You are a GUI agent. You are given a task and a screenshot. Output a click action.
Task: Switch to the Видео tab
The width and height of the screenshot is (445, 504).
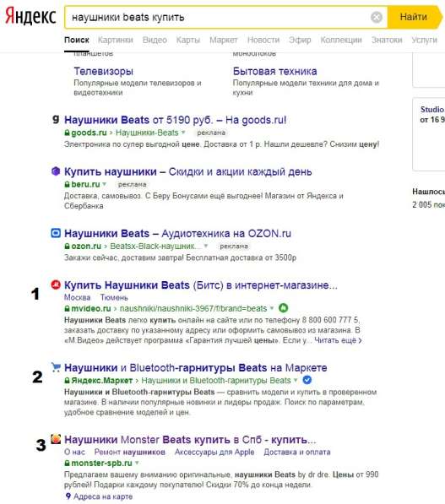[155, 40]
